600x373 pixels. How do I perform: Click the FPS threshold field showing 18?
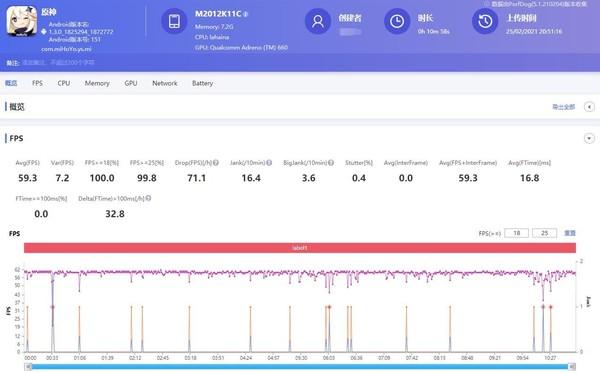click(x=517, y=233)
